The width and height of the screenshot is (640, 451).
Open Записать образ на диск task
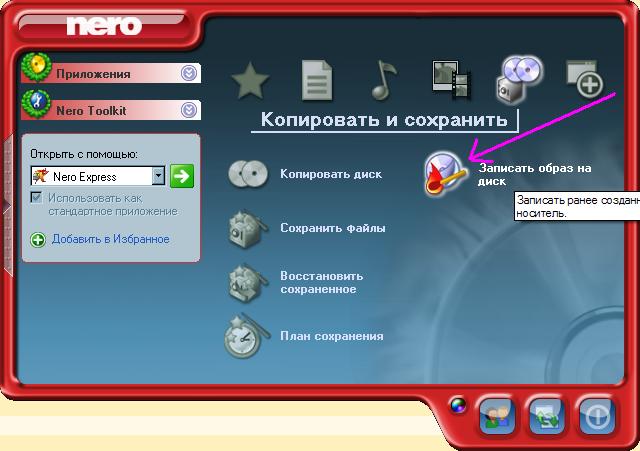(535, 174)
